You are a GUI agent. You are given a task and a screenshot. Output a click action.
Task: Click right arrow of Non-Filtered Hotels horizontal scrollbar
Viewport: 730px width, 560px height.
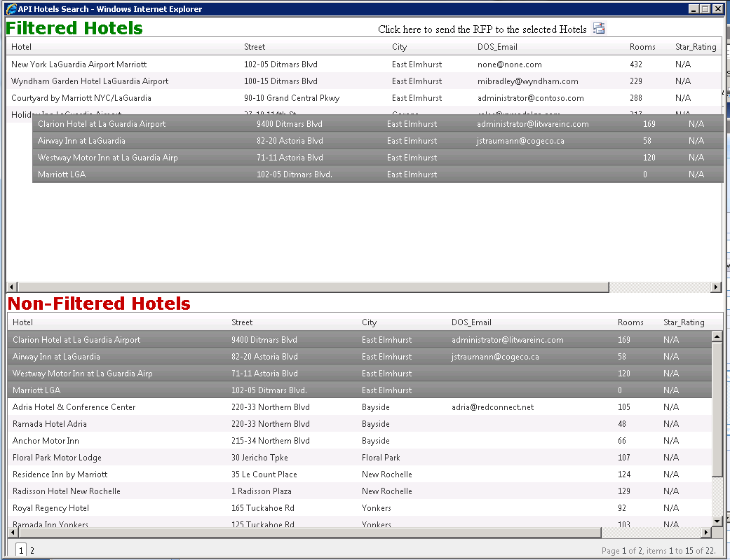[x=706, y=532]
